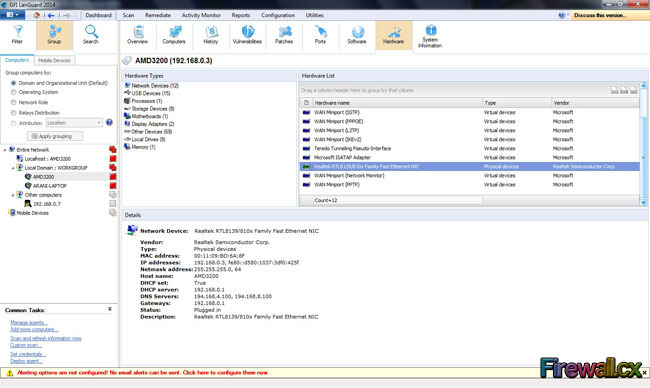The height and width of the screenshot is (388, 650).
Task: Select Network Role grouping radio button
Action: [x=14, y=102]
